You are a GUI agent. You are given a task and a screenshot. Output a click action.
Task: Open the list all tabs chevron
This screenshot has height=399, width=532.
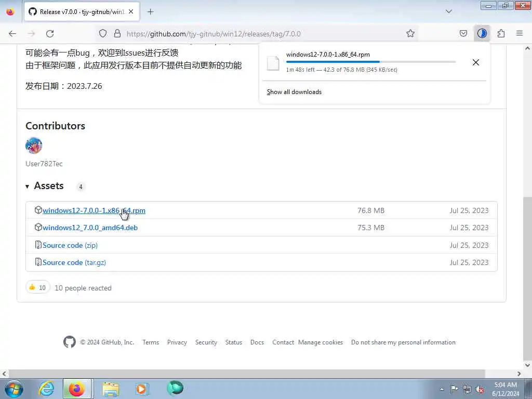pos(449,11)
